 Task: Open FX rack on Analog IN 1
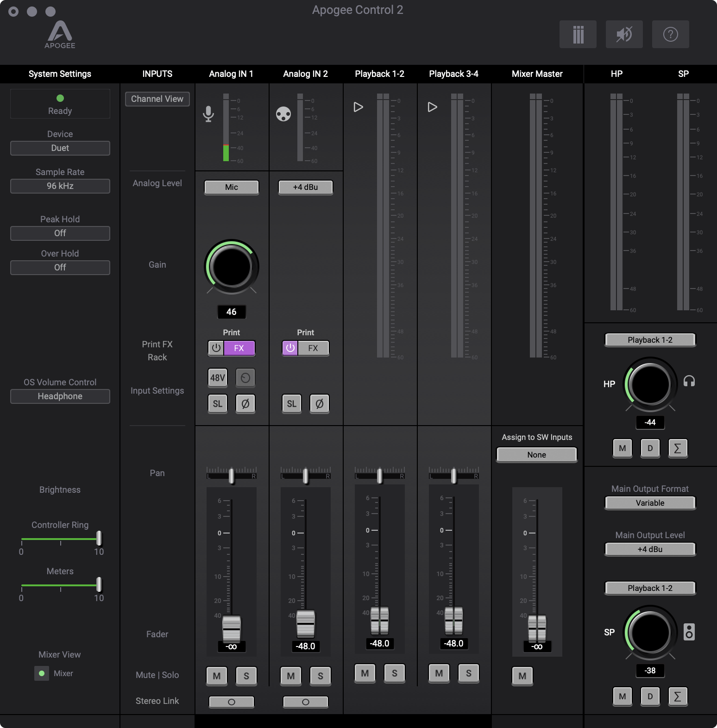(x=239, y=348)
